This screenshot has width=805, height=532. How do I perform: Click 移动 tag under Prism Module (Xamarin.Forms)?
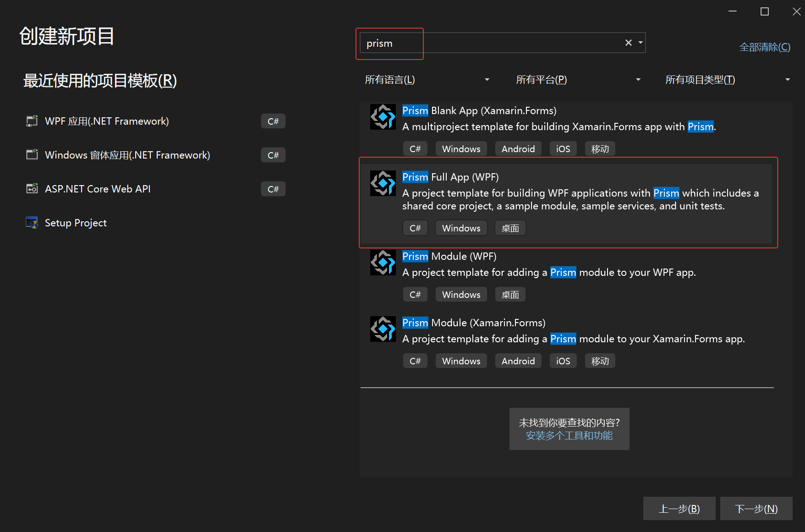(x=600, y=361)
